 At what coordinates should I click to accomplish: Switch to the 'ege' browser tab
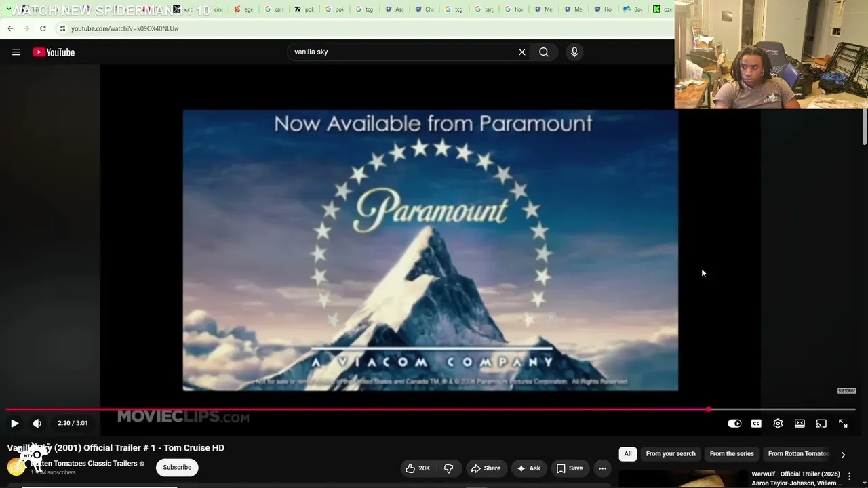(x=243, y=9)
